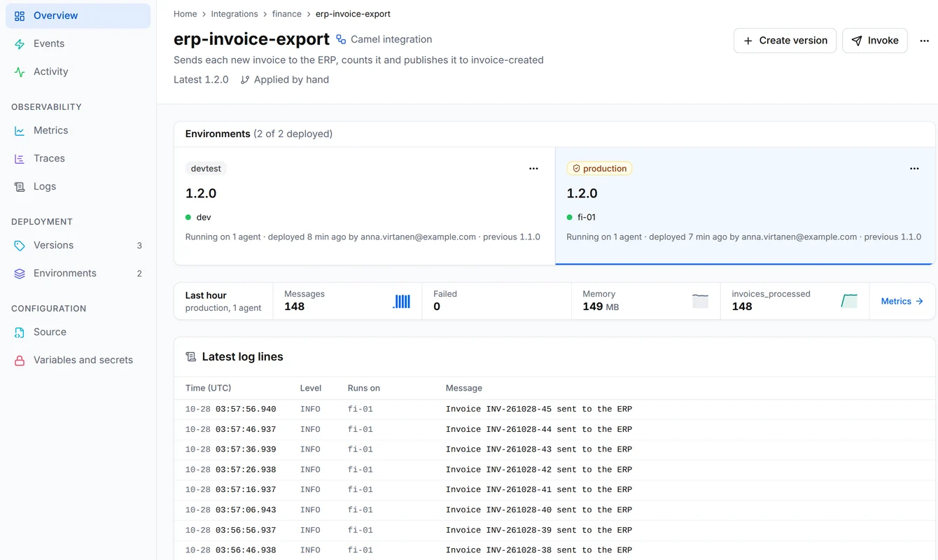This screenshot has height=560, width=938.
Task: Follow the Metrics arrow link
Action: coord(902,301)
